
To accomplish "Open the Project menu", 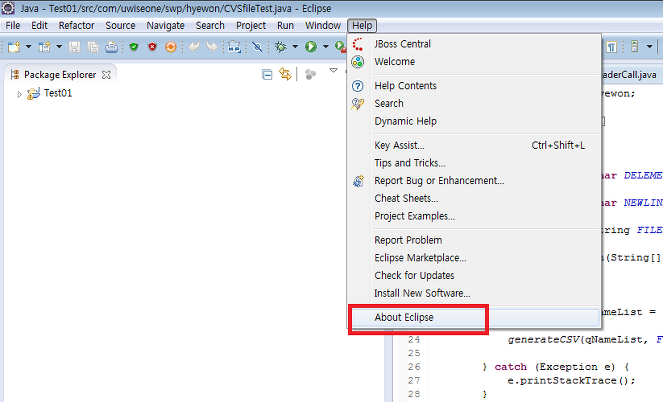I will (251, 25).
